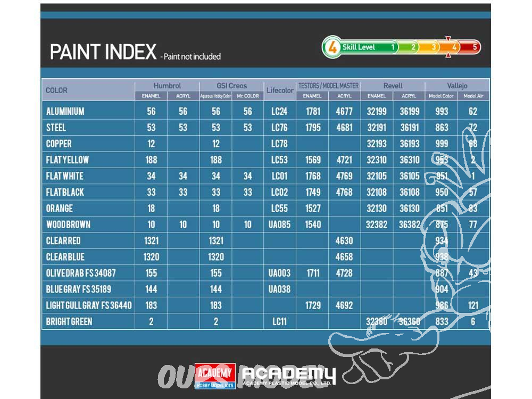The width and height of the screenshot is (532, 399).
Task: Click Revell acryl code 36191 for Steel
Action: [x=410, y=128]
